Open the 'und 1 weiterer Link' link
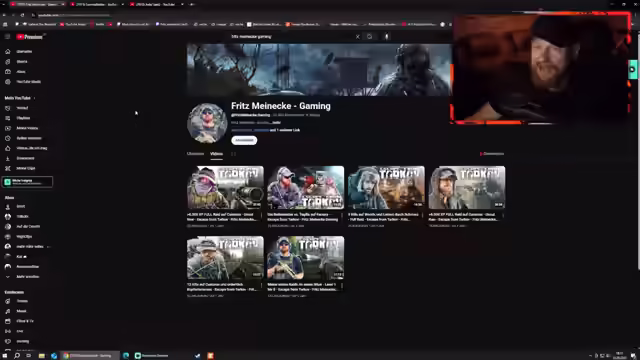Image resolution: width=640 pixels, height=360 pixels. click(x=285, y=130)
